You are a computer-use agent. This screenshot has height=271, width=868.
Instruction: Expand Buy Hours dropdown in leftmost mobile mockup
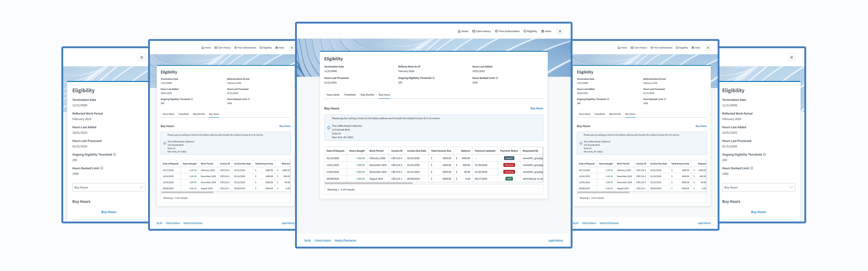pos(109,188)
